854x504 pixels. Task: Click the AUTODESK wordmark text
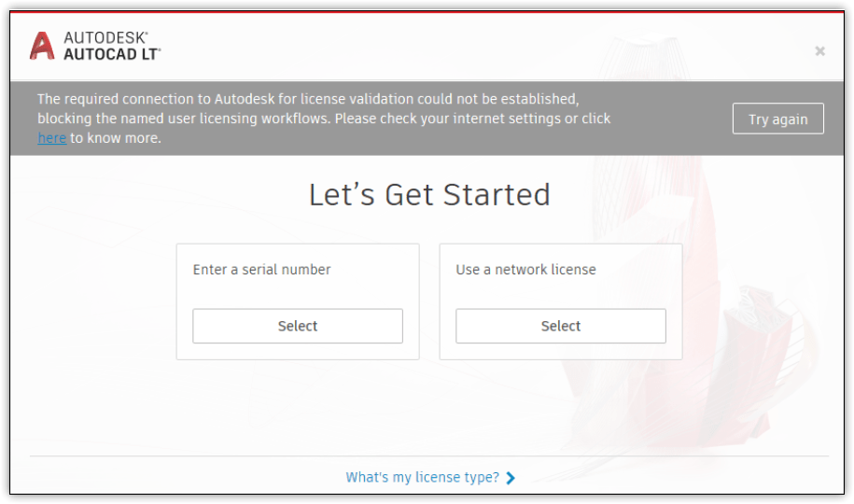[105, 38]
